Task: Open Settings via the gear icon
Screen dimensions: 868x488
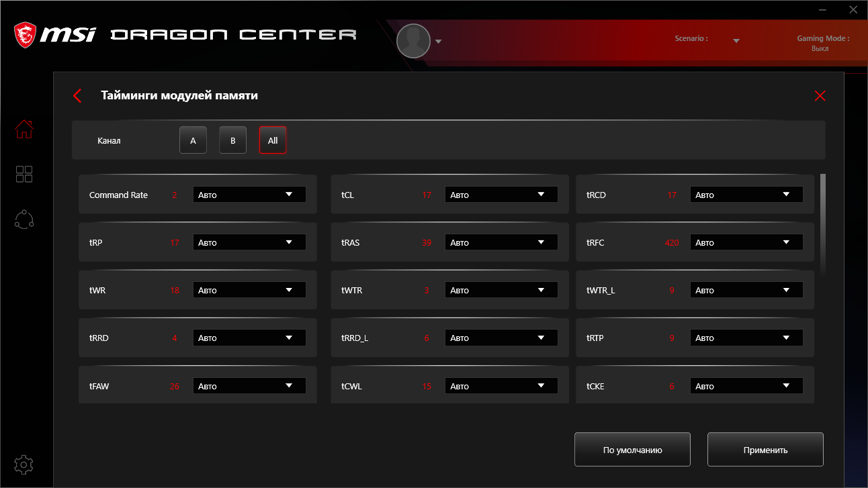Action: click(x=24, y=465)
